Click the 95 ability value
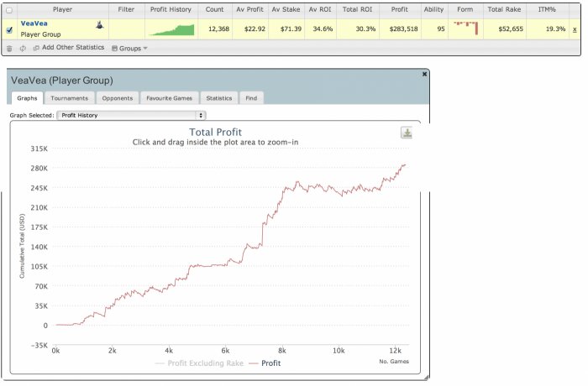Image resolution: width=588 pixels, height=386 pixels. pyautogui.click(x=441, y=29)
